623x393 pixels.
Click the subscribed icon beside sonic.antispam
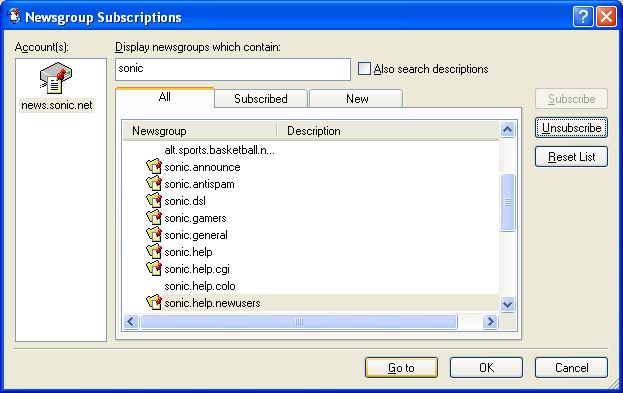point(154,184)
